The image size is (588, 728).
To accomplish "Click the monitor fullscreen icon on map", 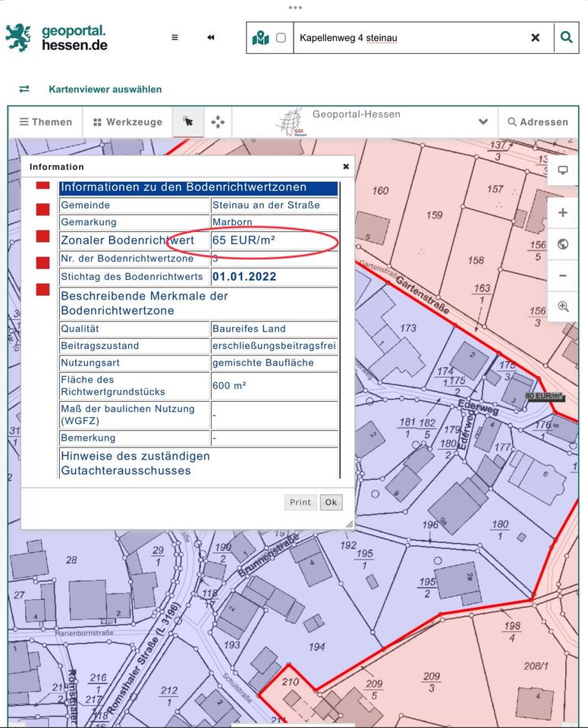I will (x=563, y=171).
